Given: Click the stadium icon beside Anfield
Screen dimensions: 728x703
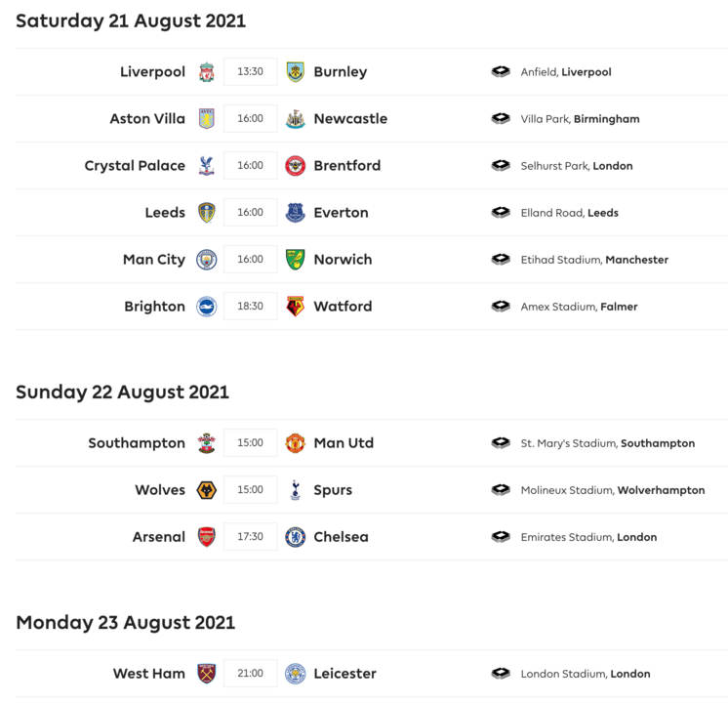Looking at the screenshot, I should click(501, 72).
